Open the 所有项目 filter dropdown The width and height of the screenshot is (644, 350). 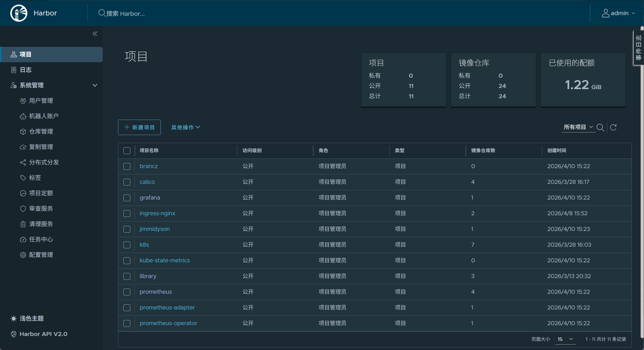578,127
